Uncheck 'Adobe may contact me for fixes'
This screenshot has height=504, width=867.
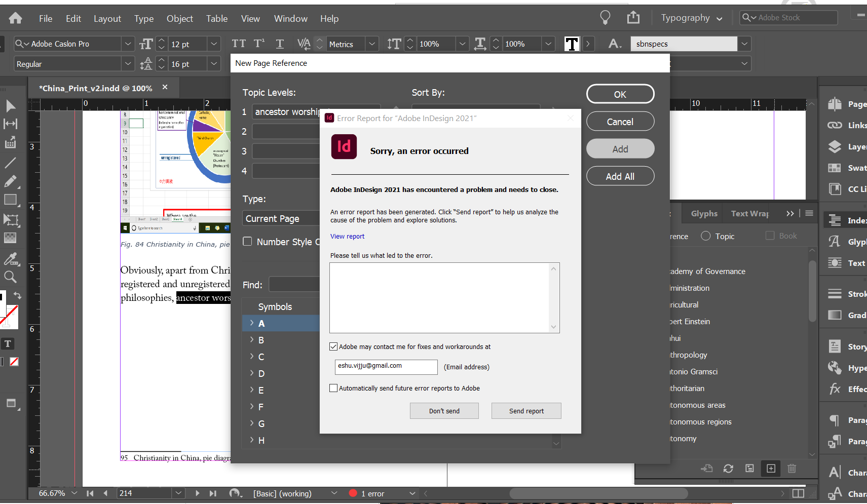pos(333,346)
